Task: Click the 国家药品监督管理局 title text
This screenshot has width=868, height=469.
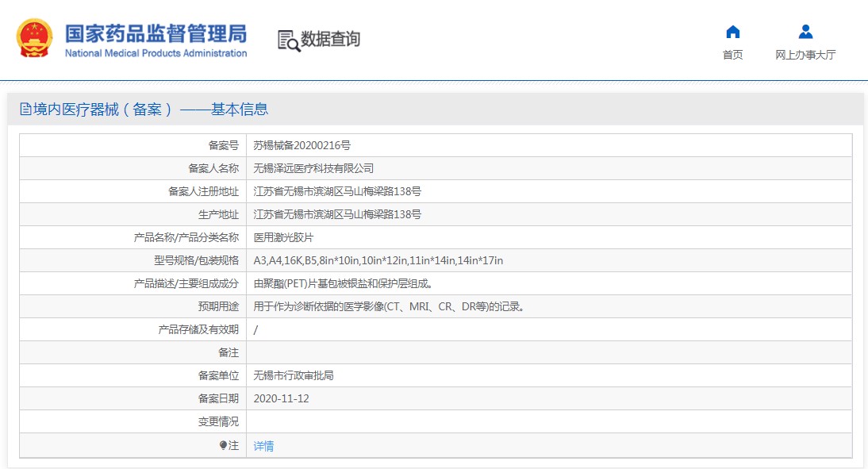Action: pos(156,33)
